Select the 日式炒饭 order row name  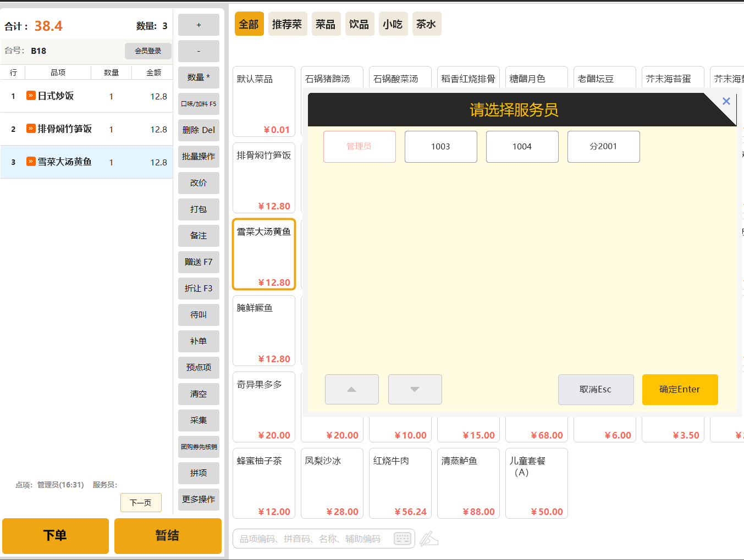[56, 96]
